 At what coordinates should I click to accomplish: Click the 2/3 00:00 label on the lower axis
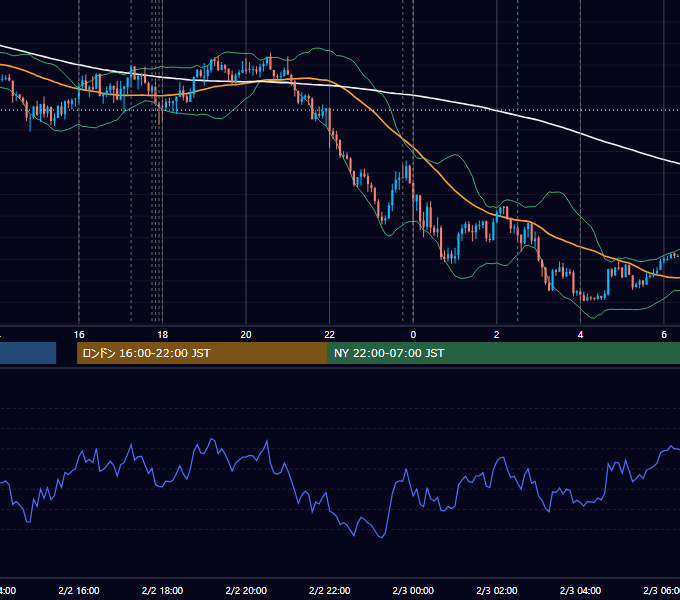(413, 590)
